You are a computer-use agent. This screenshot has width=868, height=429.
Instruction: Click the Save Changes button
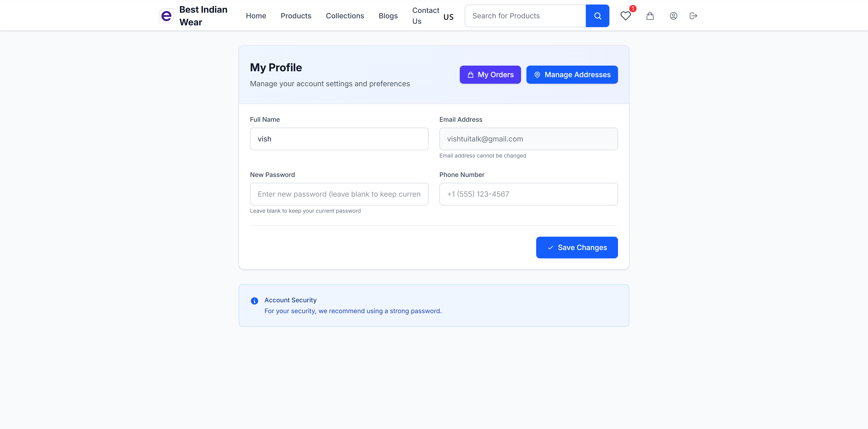pos(577,247)
